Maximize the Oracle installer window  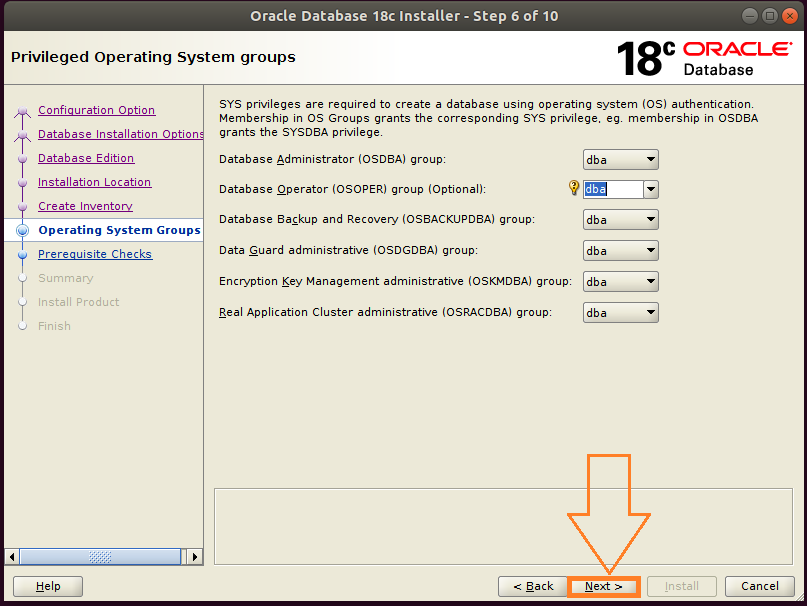(769, 16)
